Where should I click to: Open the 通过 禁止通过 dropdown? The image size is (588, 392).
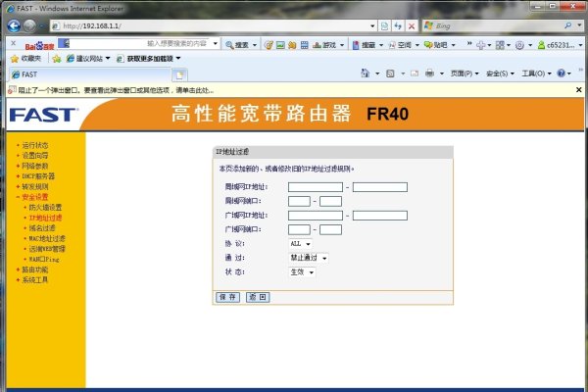click(309, 258)
